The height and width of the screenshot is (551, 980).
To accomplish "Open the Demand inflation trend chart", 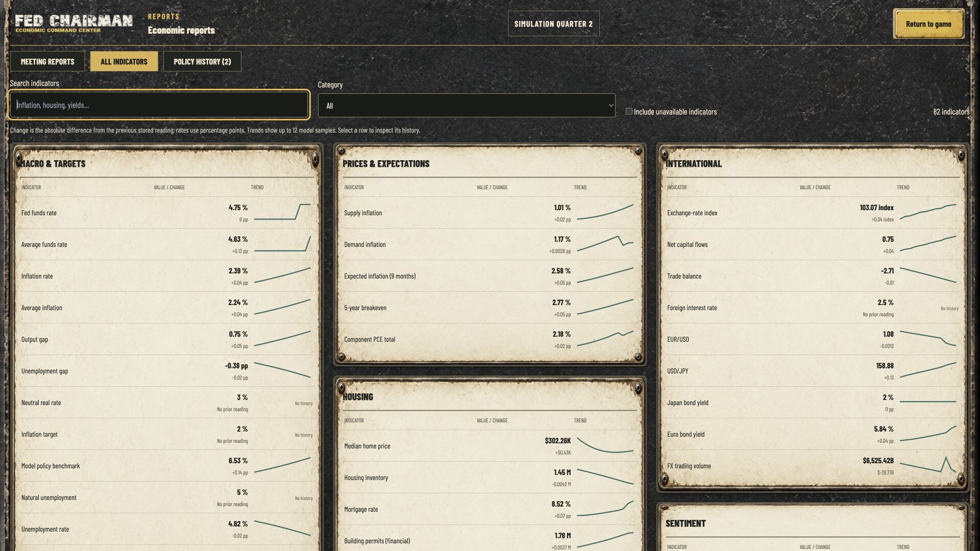I will (x=605, y=244).
